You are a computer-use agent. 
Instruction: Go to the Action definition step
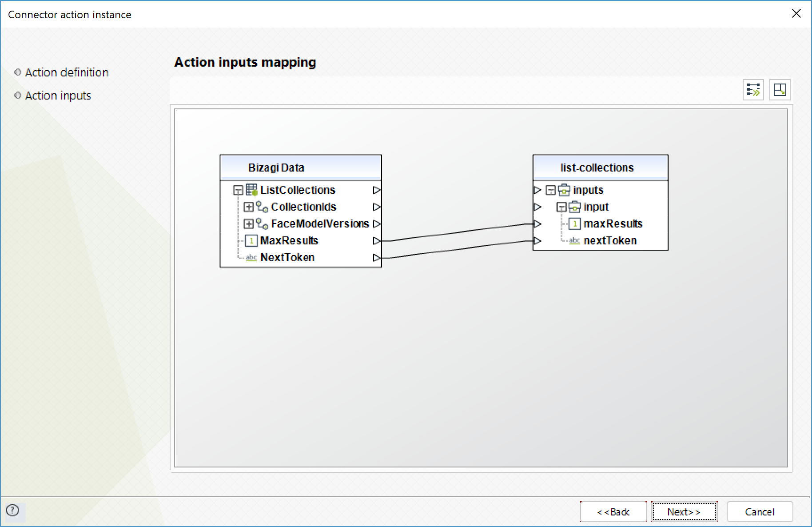point(67,72)
